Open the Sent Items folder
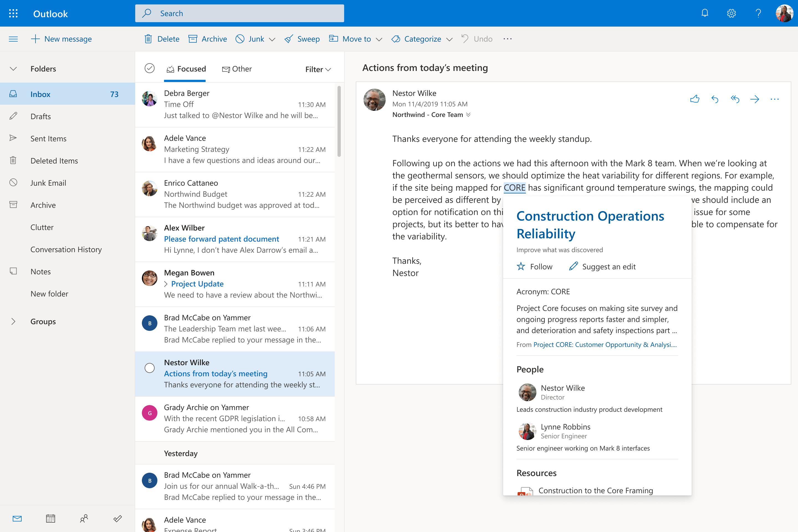798x532 pixels. 48,139
